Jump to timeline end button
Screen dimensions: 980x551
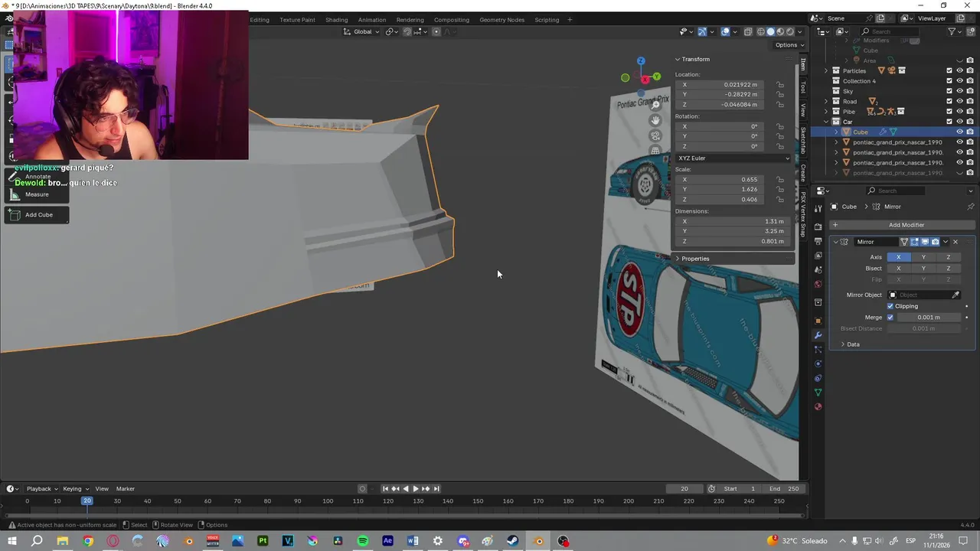[x=436, y=489]
